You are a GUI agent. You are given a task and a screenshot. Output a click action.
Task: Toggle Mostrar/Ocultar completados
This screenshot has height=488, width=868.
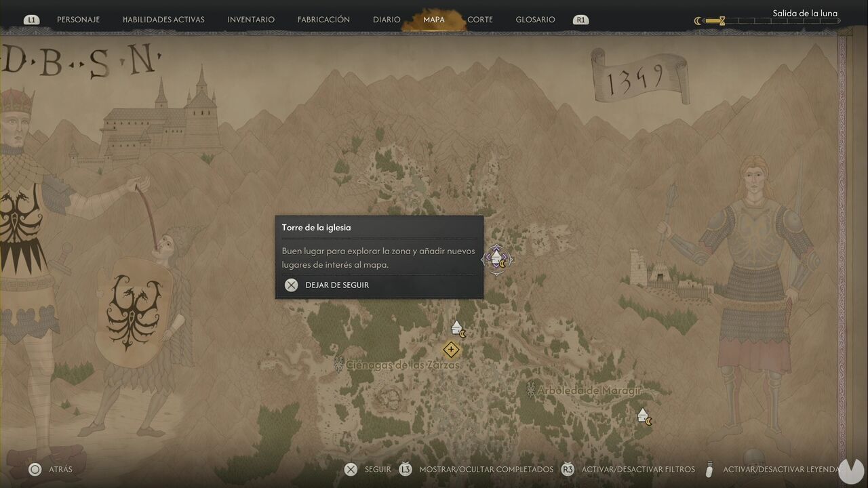tap(486, 469)
